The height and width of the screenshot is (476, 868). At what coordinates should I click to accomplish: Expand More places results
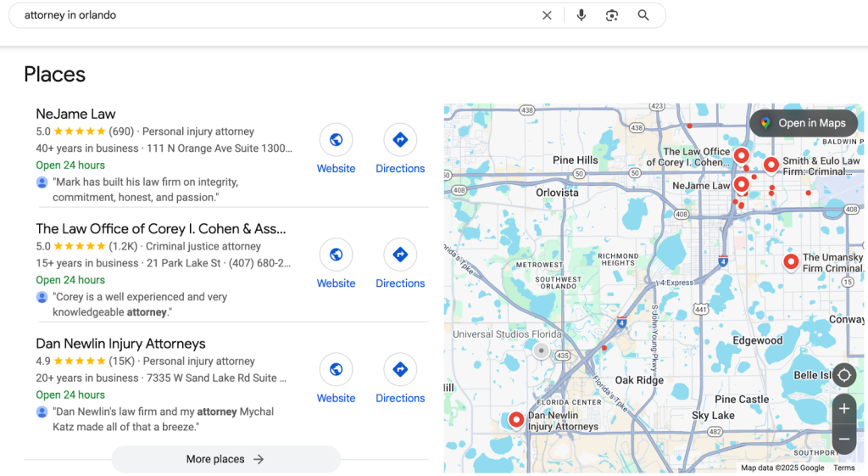click(225, 459)
